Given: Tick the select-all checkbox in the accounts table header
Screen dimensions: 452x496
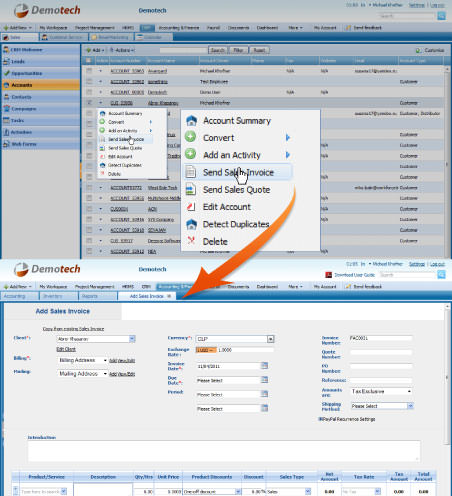Looking at the screenshot, I should [88, 60].
